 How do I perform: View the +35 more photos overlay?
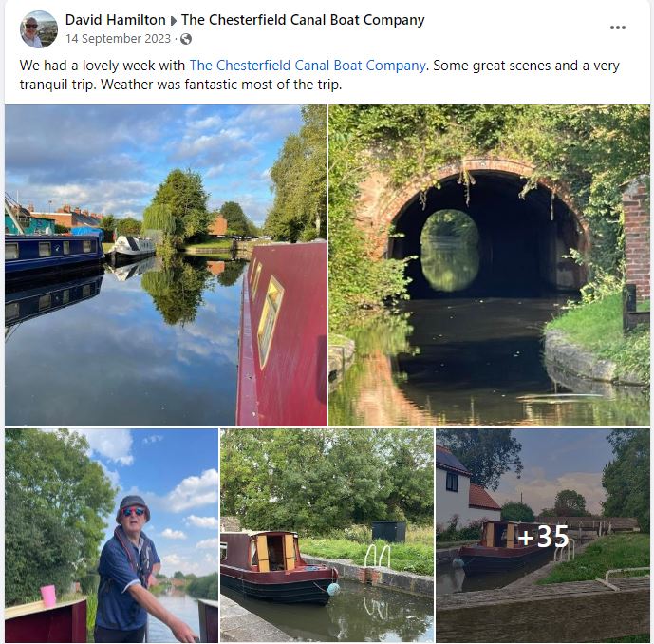[543, 536]
